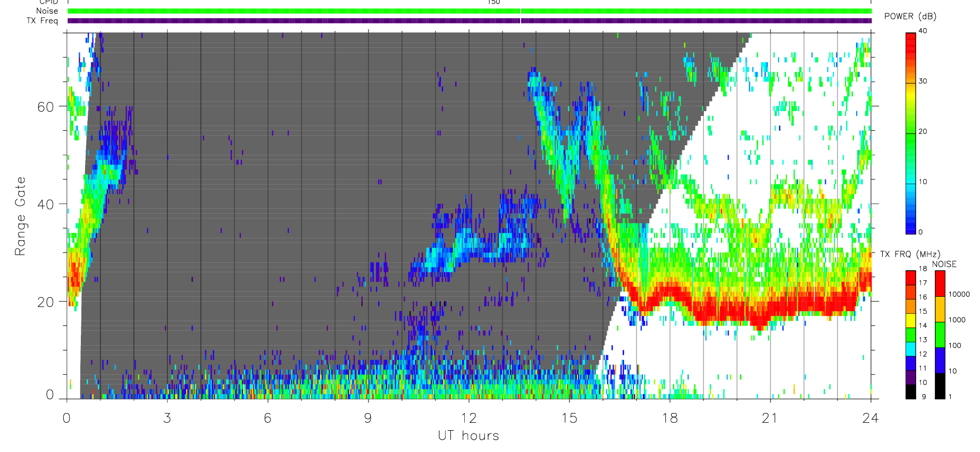Click the 9 label on the TX FRQ scale

tap(924, 397)
